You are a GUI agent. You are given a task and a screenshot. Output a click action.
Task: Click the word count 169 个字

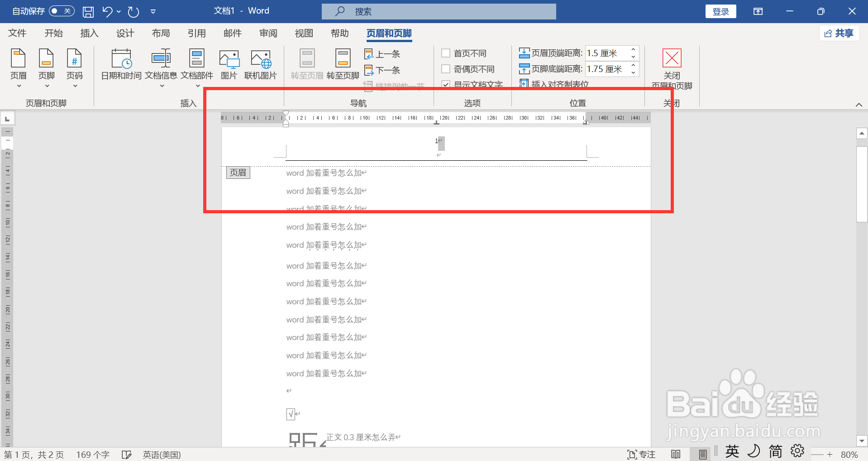[x=93, y=455]
